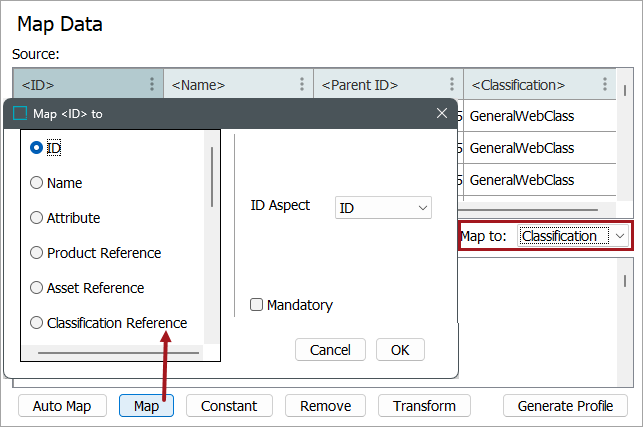
Task: Open the ID Aspect dropdown
Action: (383, 208)
